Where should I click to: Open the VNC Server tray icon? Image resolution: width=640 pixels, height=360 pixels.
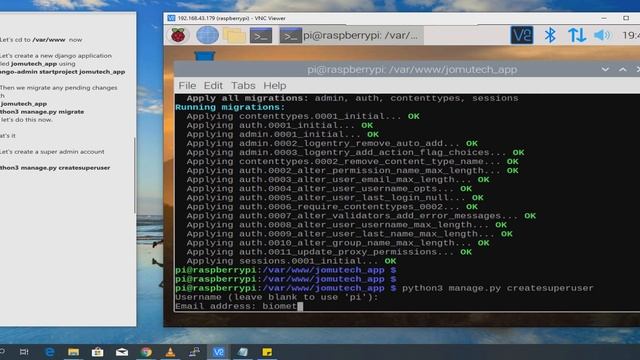pos(522,35)
